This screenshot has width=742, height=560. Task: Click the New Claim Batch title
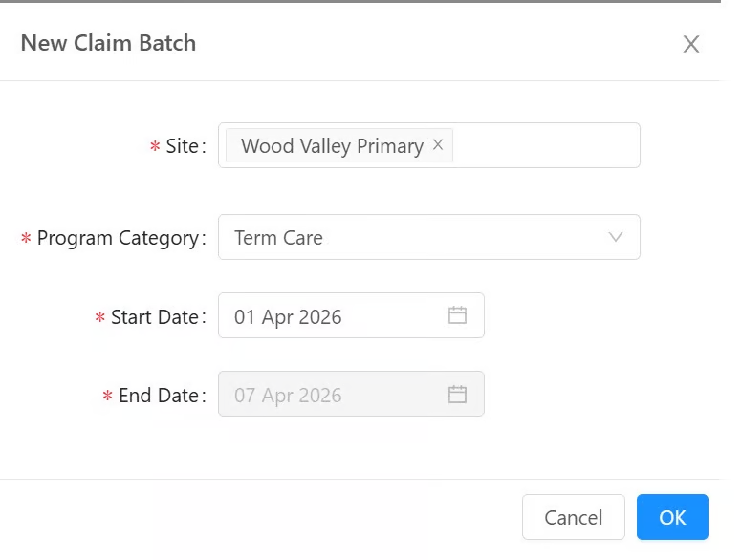(108, 43)
